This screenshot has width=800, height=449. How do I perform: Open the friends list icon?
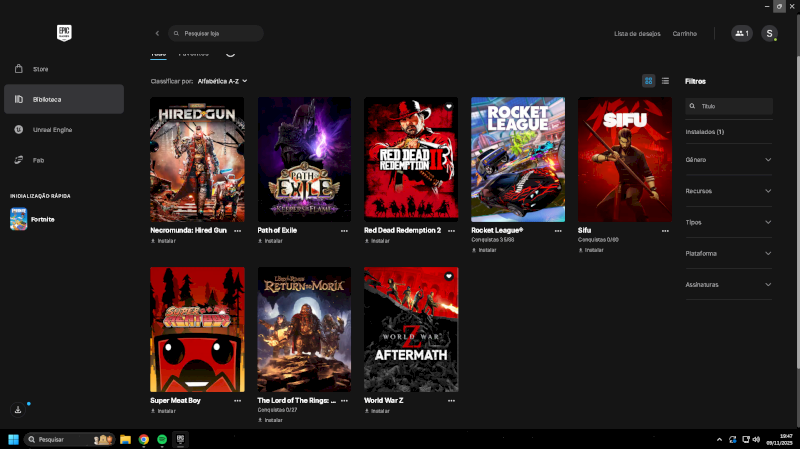click(741, 33)
